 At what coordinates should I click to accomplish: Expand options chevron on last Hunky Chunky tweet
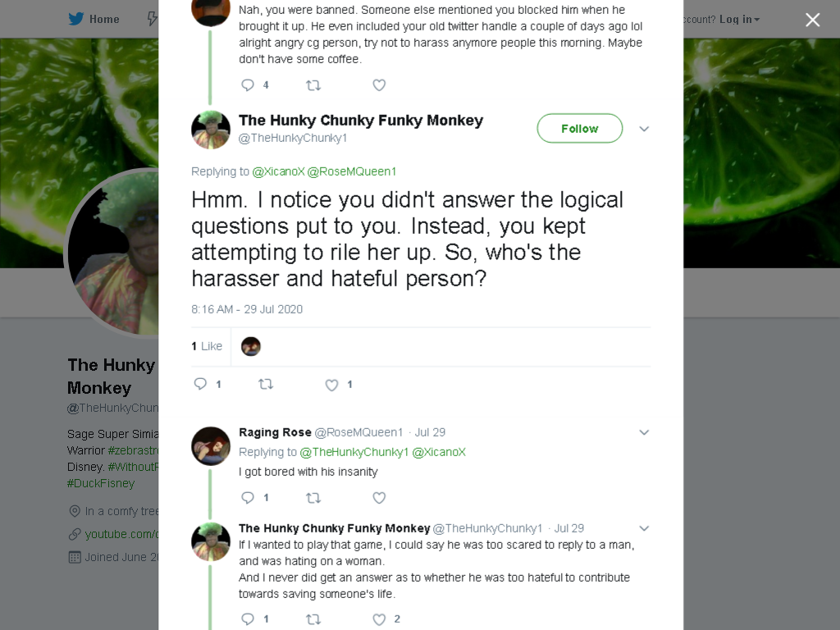pos(644,528)
